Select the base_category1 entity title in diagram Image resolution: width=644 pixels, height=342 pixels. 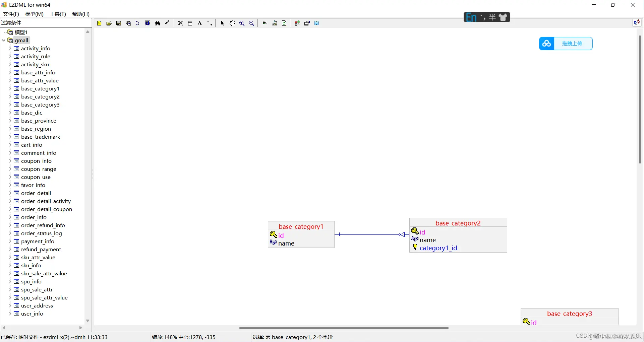pos(301,226)
